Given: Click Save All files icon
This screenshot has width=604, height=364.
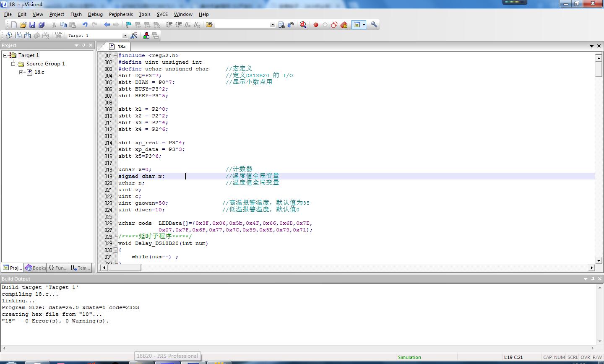Looking at the screenshot, I should point(42,25).
